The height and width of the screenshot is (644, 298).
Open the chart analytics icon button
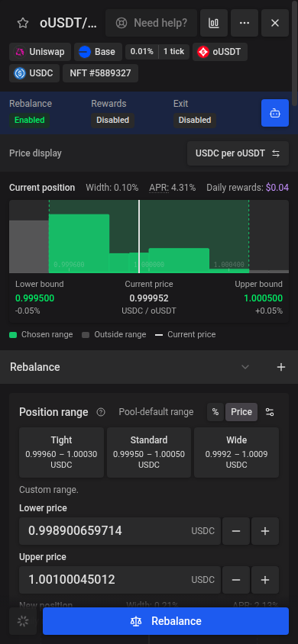pyautogui.click(x=214, y=23)
